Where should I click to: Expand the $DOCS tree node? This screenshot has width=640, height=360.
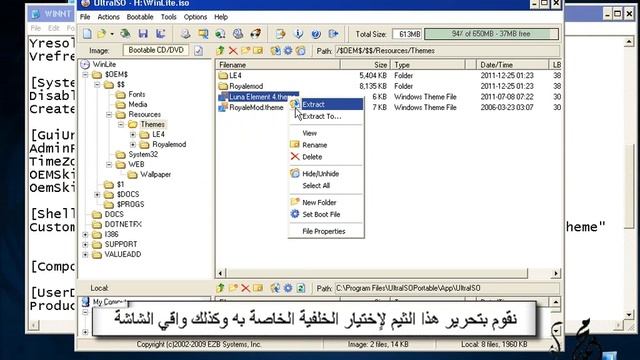97,195
